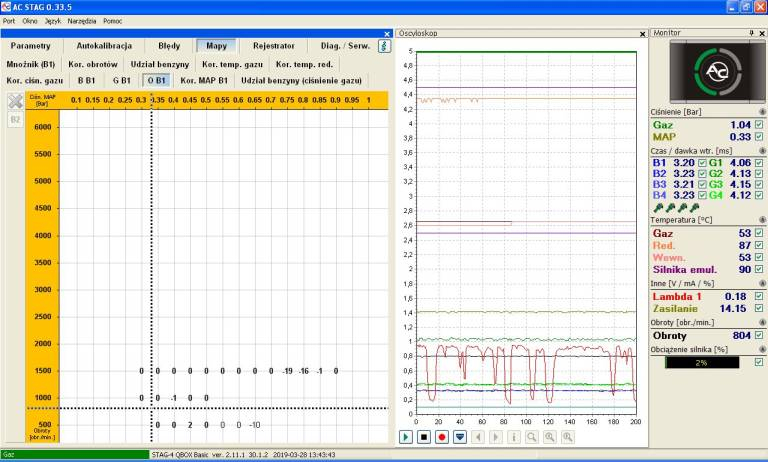Toggle the Lambda 1 checkbox
768x462 pixels.
coord(759,296)
